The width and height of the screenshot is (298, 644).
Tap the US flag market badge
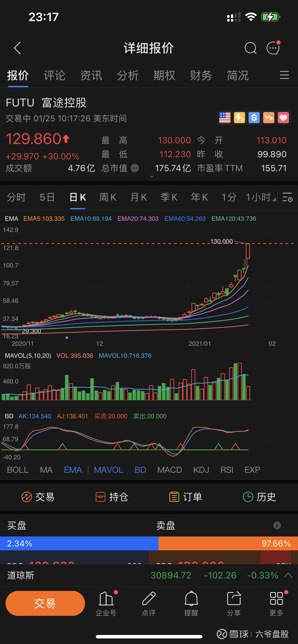(225, 118)
